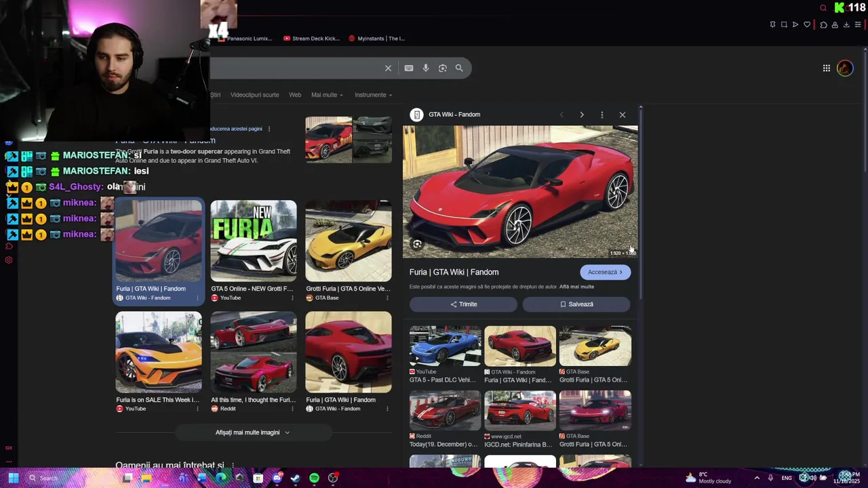
Task: Click the Lens icon on the preview image
Action: (417, 244)
